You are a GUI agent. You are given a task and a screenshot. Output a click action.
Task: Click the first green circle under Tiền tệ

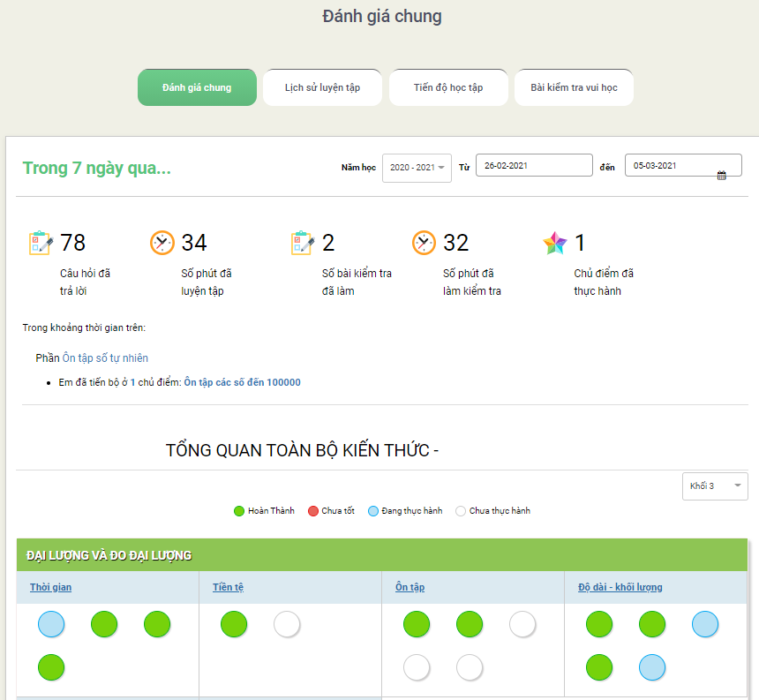coord(234,624)
